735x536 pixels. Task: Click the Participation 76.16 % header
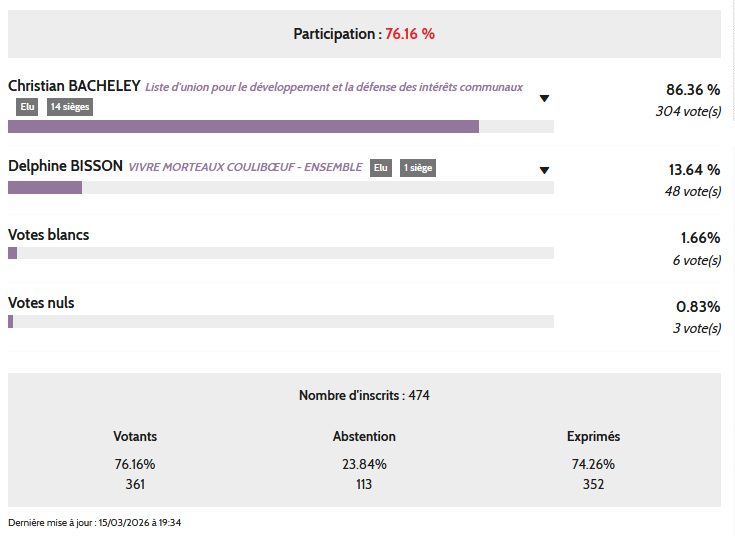364,34
